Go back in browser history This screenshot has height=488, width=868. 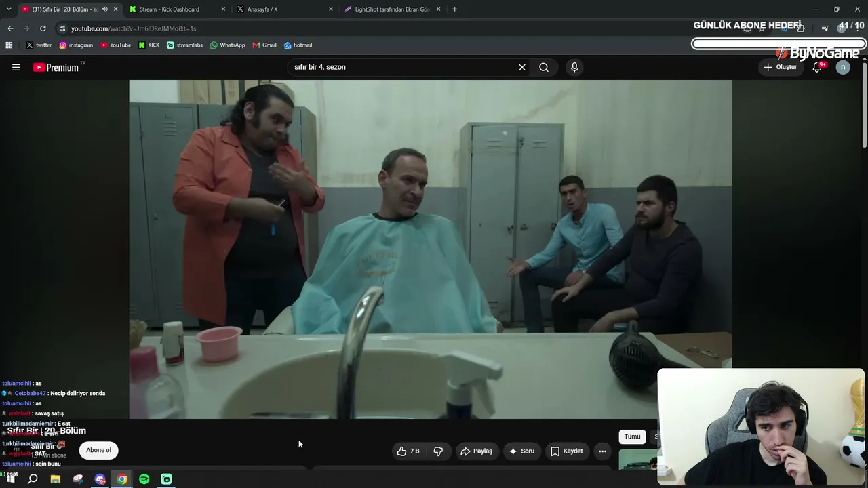point(10,28)
